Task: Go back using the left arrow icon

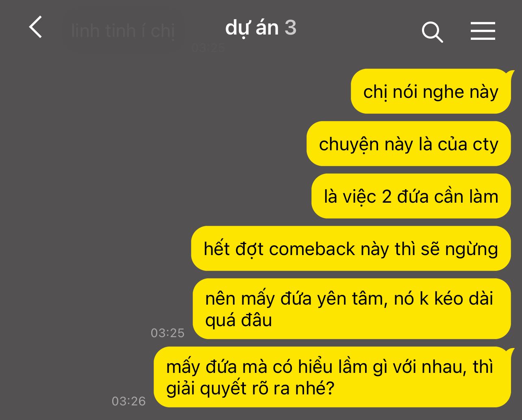Action: point(36,27)
